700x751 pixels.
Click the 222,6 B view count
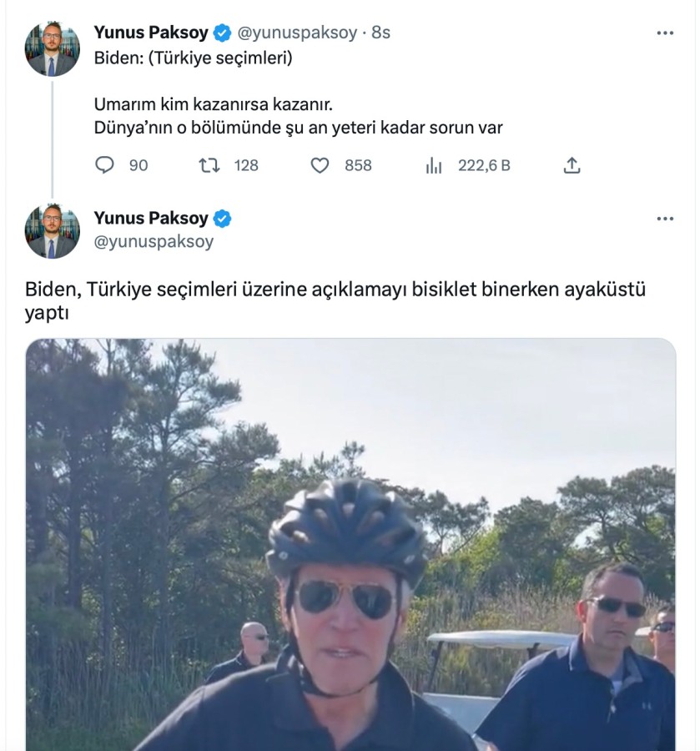click(484, 165)
